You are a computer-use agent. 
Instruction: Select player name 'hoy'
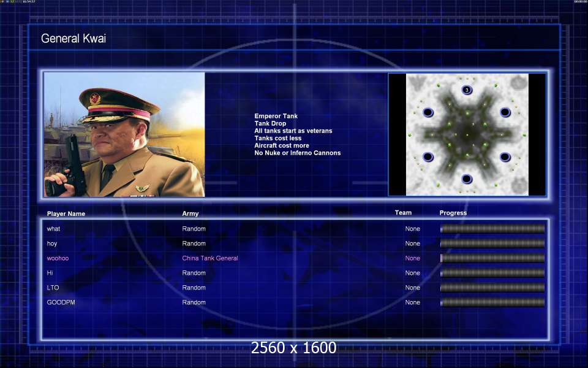point(51,243)
